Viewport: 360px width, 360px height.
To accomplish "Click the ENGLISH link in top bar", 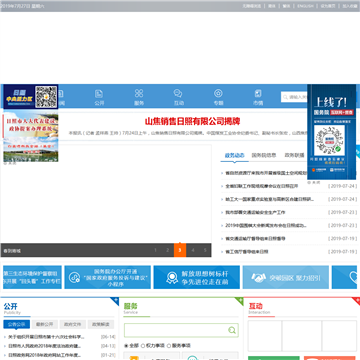I will (305, 6).
